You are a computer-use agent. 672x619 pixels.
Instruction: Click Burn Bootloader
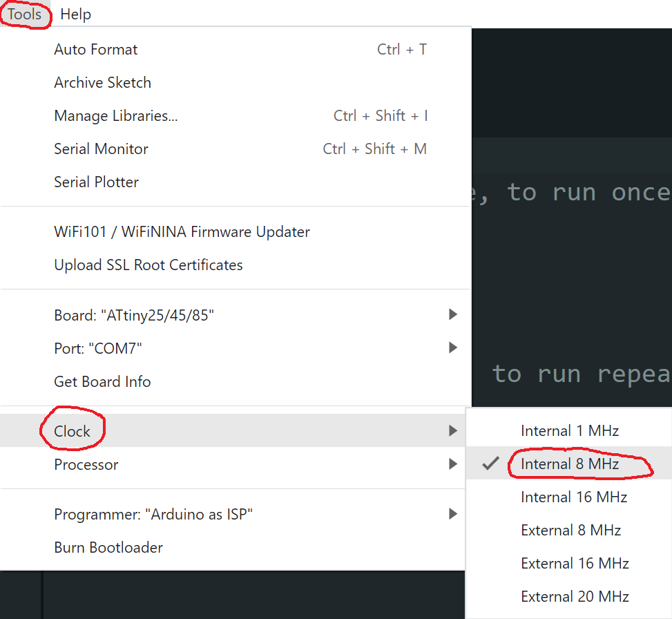click(108, 547)
